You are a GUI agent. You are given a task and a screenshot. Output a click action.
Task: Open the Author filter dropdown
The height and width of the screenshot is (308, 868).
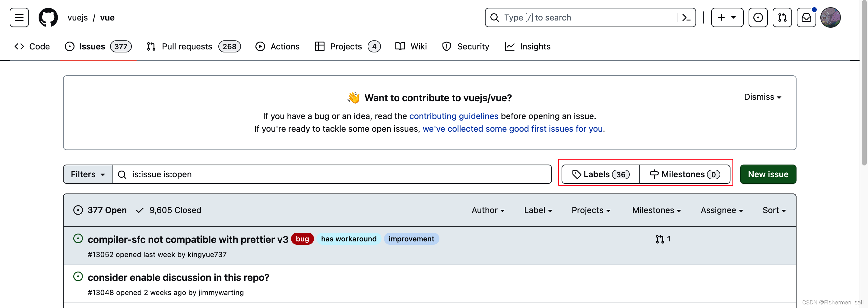(488, 210)
